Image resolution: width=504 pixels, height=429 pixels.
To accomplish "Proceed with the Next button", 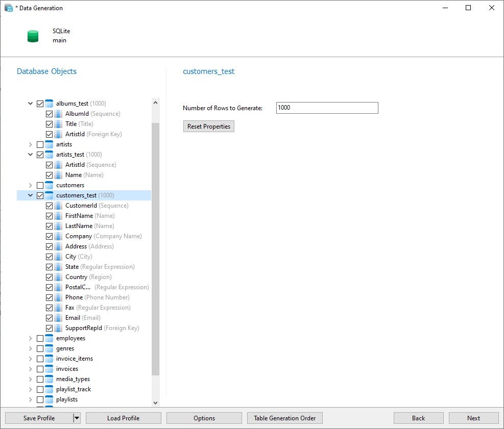I will tap(474, 418).
